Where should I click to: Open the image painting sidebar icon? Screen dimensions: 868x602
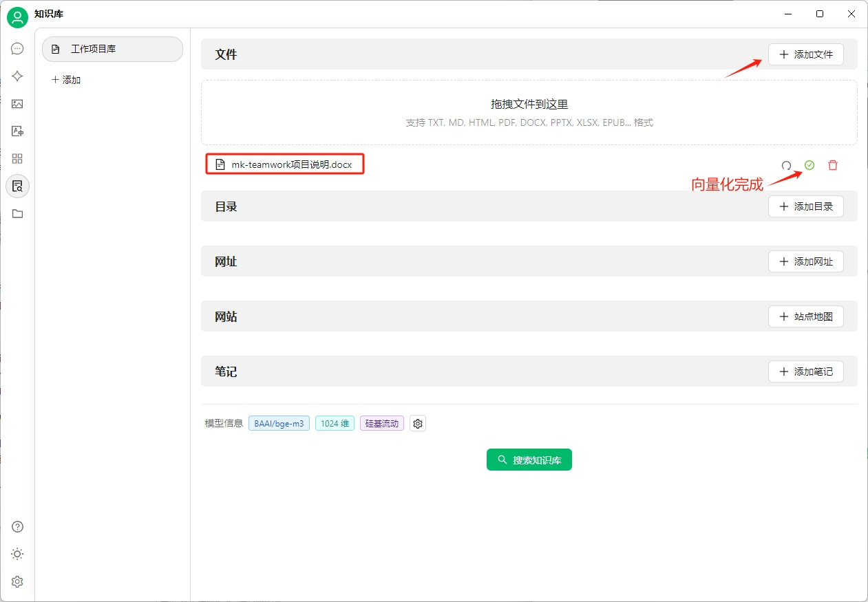click(x=17, y=104)
